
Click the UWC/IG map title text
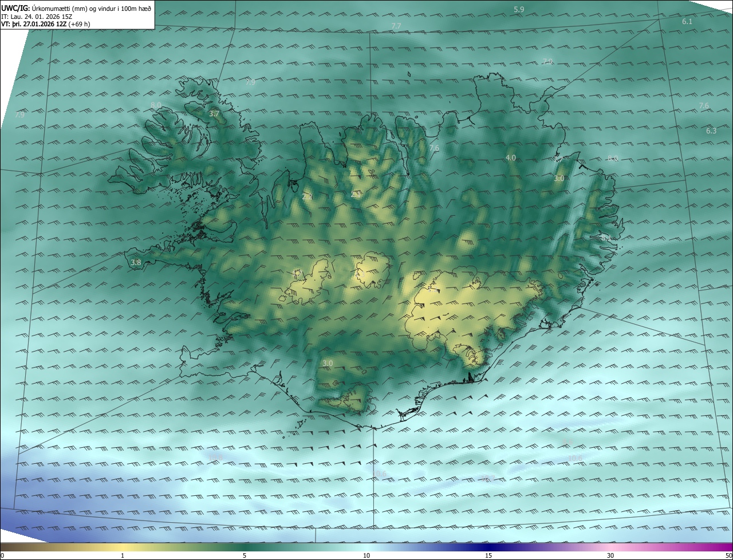click(x=76, y=9)
